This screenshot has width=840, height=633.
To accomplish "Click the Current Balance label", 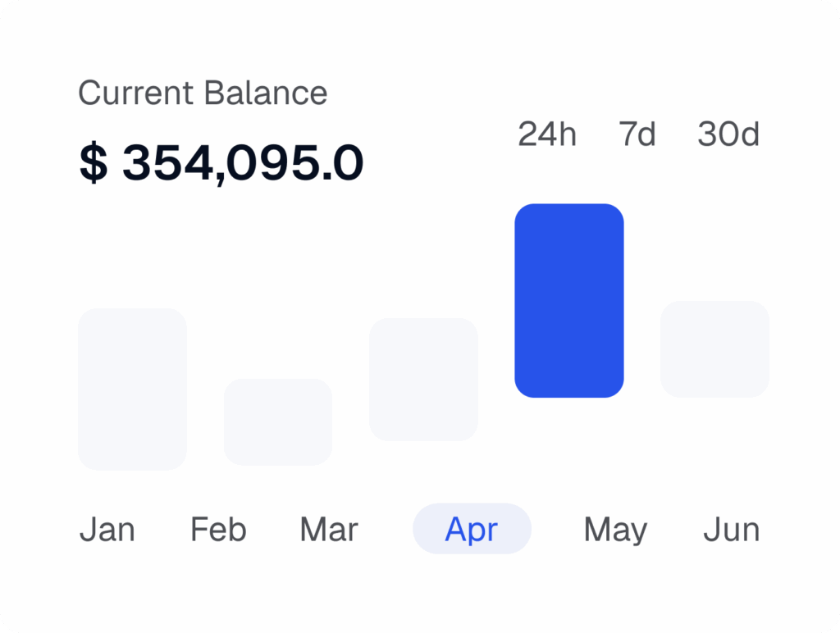I will (x=203, y=93).
